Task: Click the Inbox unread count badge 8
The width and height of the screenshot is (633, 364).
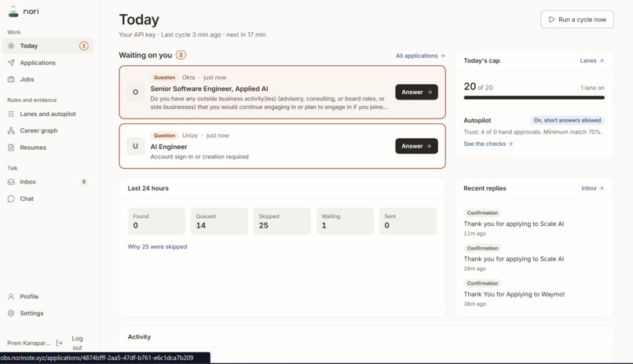Action: coord(83,182)
